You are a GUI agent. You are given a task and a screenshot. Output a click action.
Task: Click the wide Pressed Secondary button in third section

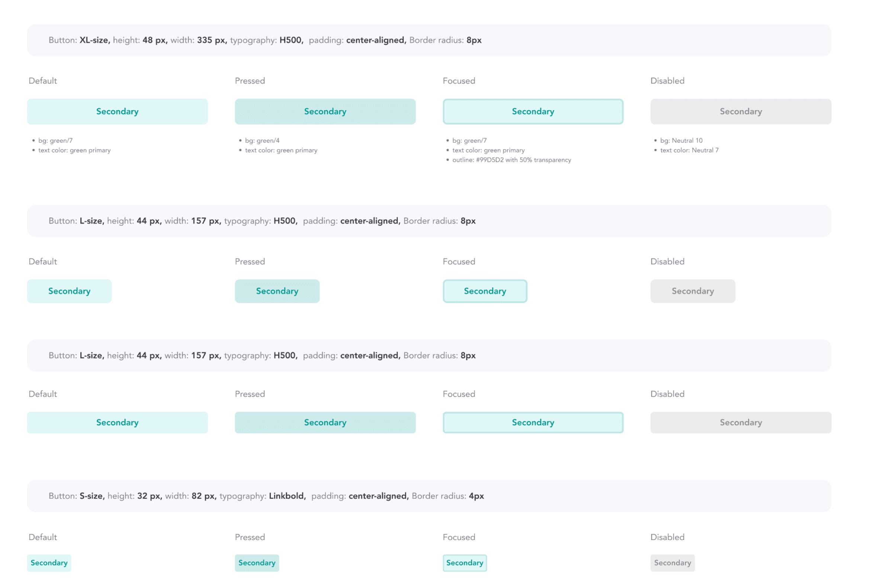coord(325,422)
